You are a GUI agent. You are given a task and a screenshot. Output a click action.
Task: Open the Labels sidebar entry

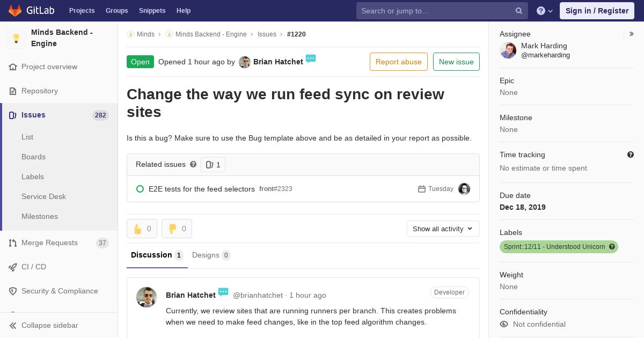(x=33, y=177)
